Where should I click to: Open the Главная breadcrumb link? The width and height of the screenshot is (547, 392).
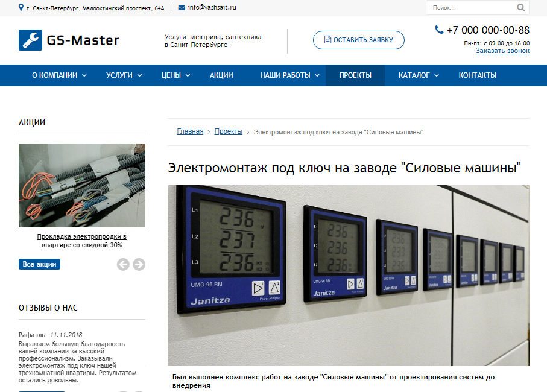[190, 131]
